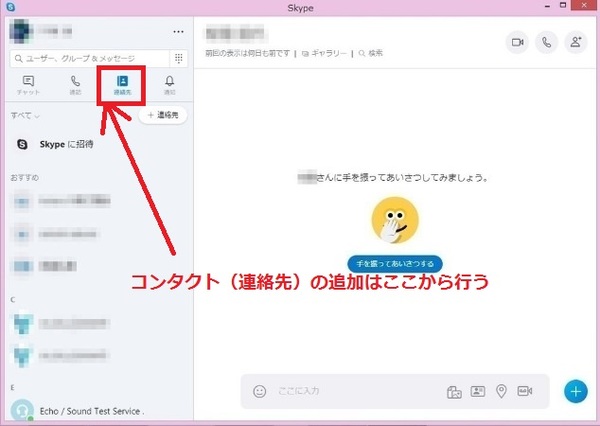Open the three-dot more menu
Viewport: 600px width, 426px height.
click(178, 31)
